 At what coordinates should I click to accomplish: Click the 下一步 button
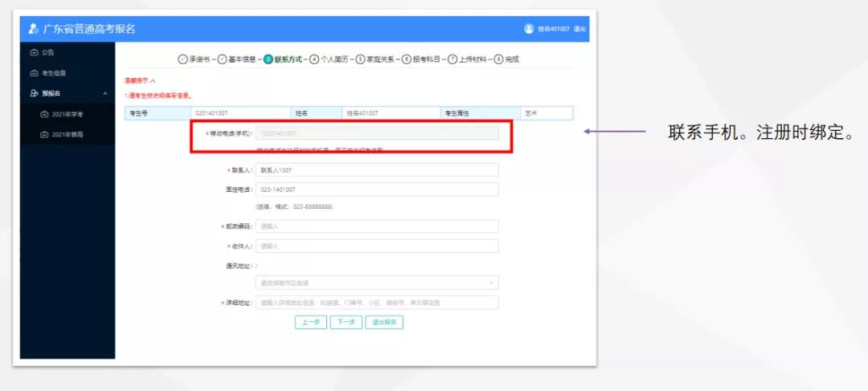click(x=346, y=323)
